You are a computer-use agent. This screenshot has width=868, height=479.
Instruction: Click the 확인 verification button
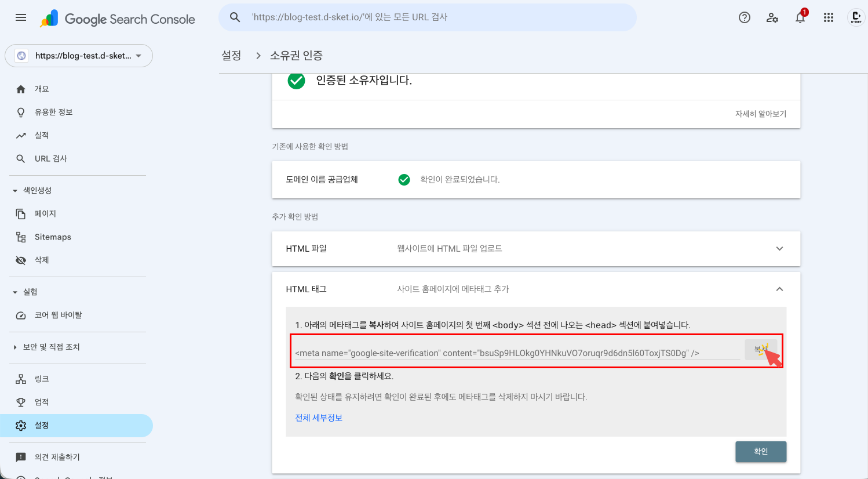[x=761, y=452]
